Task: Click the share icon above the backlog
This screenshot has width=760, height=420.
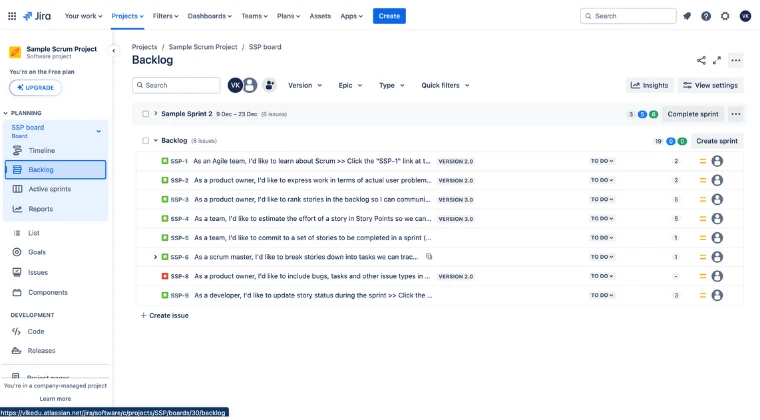Action: coord(701,60)
